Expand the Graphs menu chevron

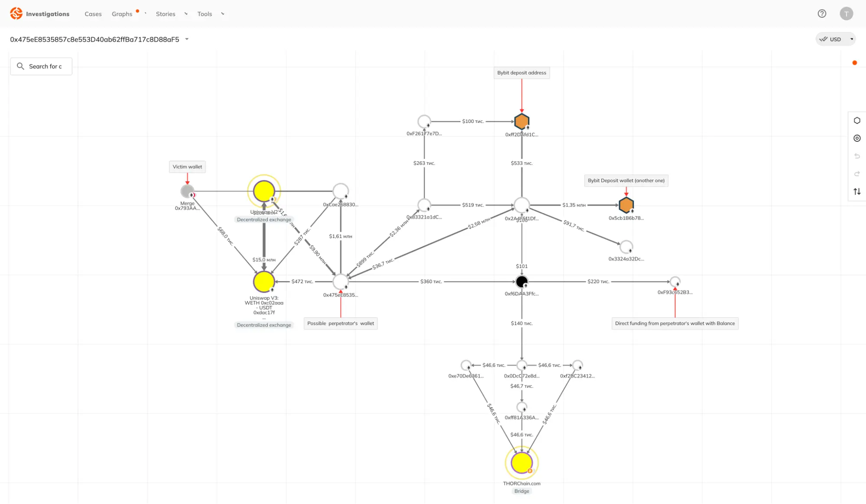pyautogui.click(x=146, y=13)
